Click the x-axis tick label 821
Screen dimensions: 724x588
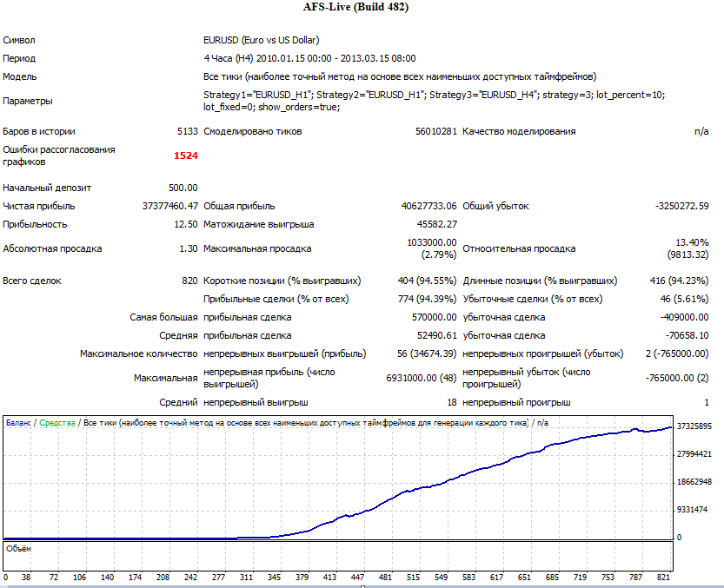pyautogui.click(x=663, y=578)
